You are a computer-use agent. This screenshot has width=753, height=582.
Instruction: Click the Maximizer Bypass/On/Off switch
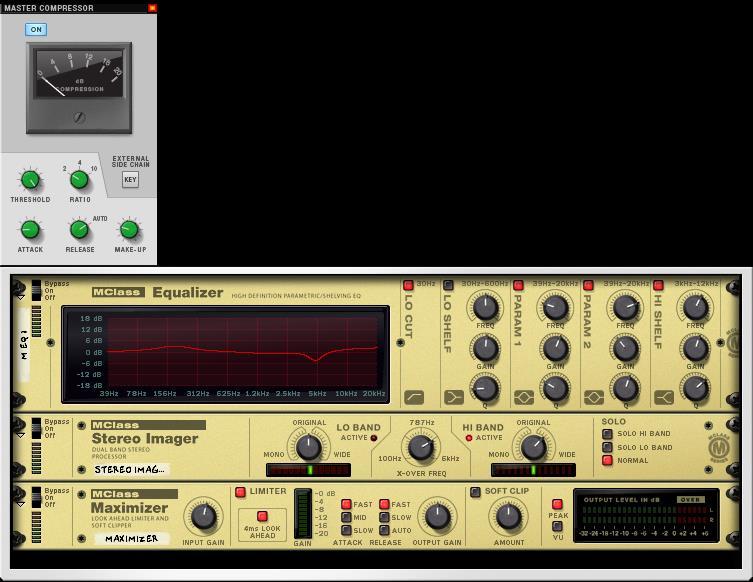(36, 497)
